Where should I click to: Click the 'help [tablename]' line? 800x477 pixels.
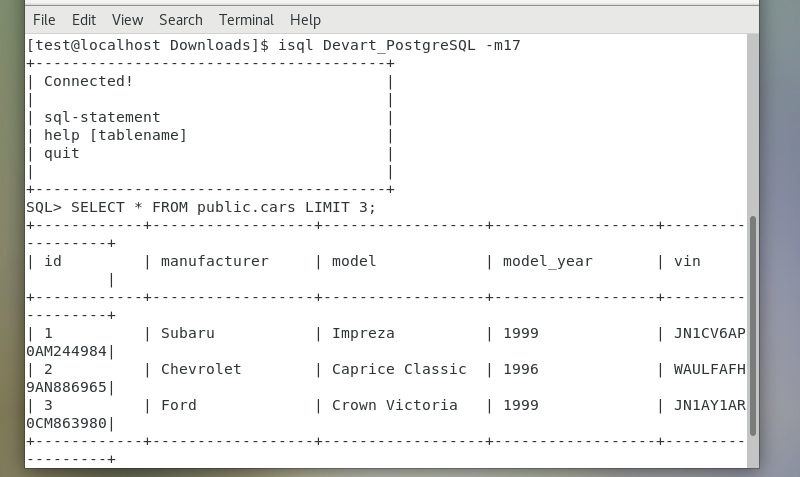click(x=115, y=135)
